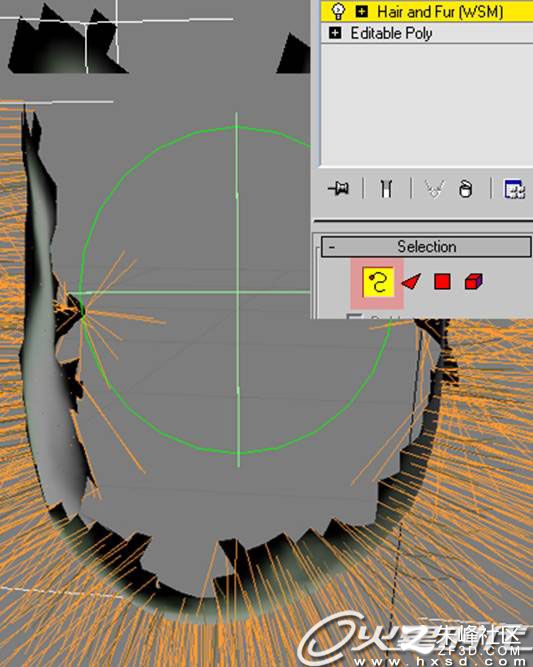Select the Polygon sub-object icon

tap(442, 282)
